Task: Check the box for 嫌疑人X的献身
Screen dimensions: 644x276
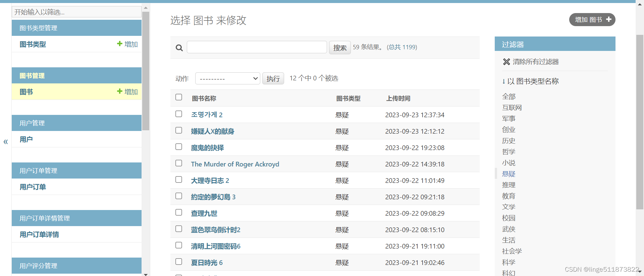Action: point(179,130)
